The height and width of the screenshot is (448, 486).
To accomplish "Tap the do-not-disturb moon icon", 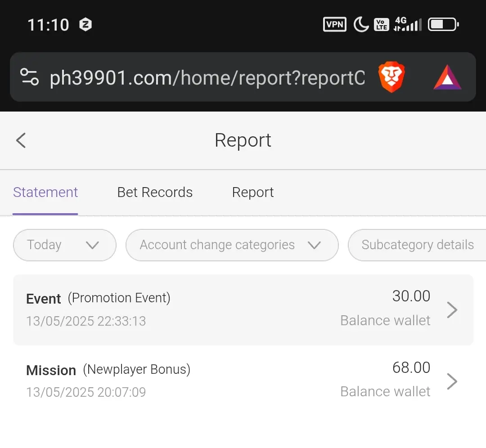I will point(361,24).
